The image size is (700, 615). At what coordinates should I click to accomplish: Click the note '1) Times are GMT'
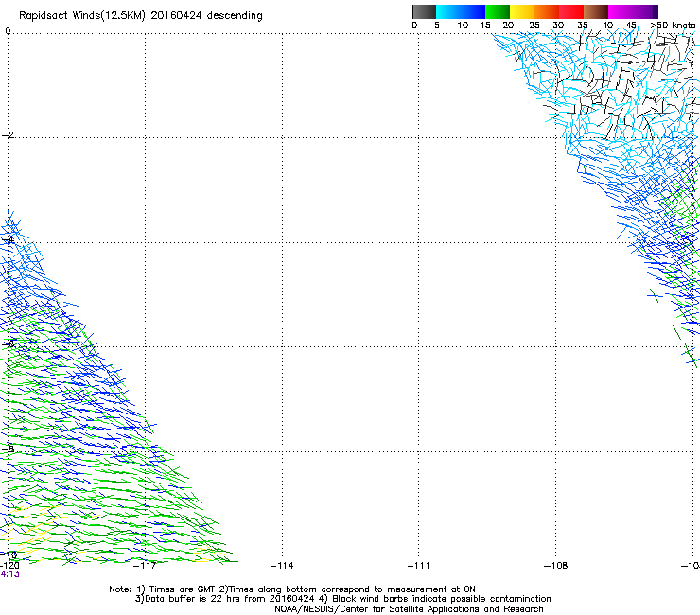[176, 589]
